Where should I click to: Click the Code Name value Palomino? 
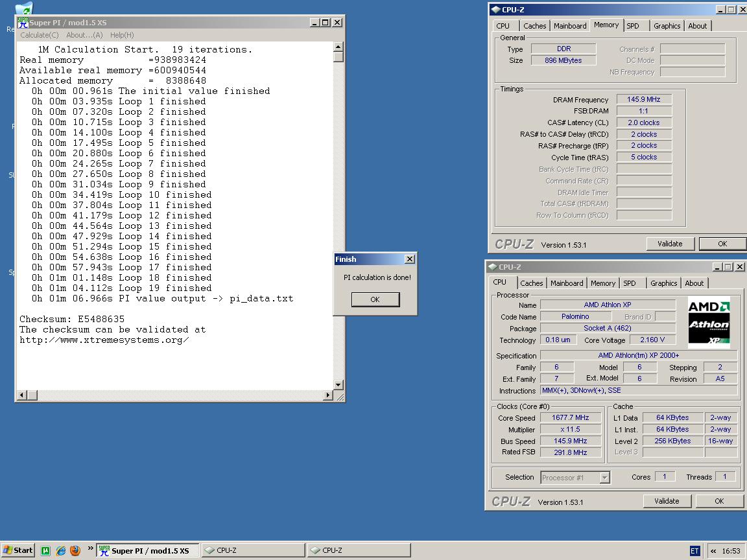pyautogui.click(x=575, y=316)
